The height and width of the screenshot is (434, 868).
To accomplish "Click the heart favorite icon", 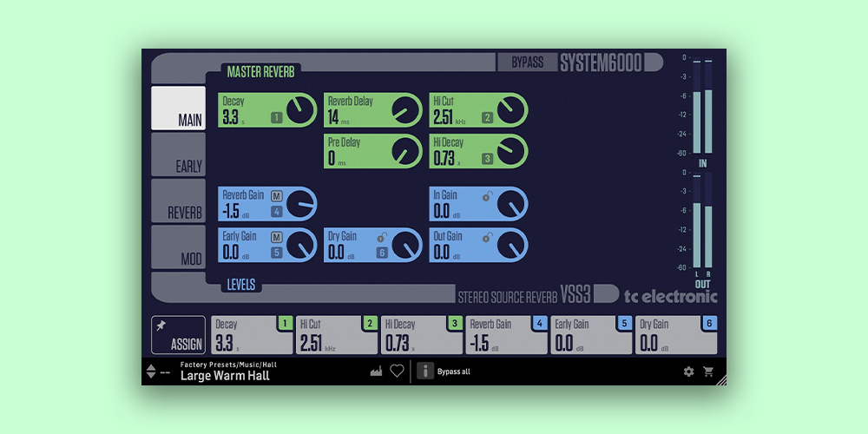I will (397, 372).
